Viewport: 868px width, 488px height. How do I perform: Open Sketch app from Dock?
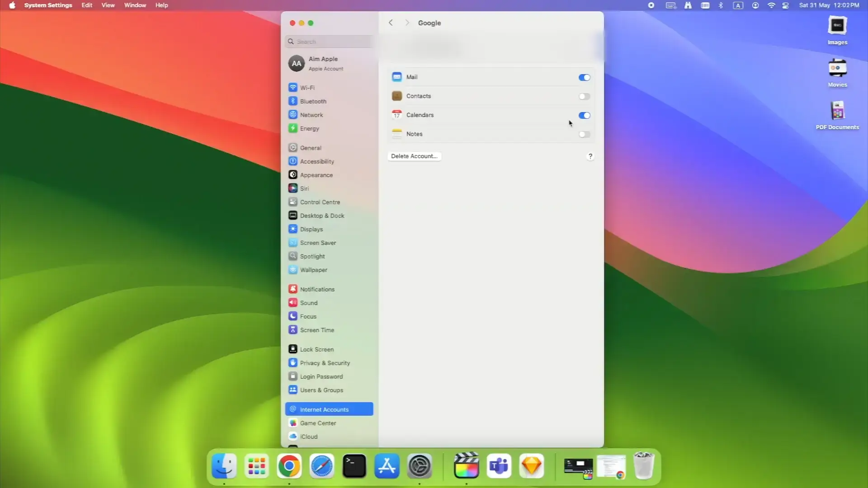(531, 466)
